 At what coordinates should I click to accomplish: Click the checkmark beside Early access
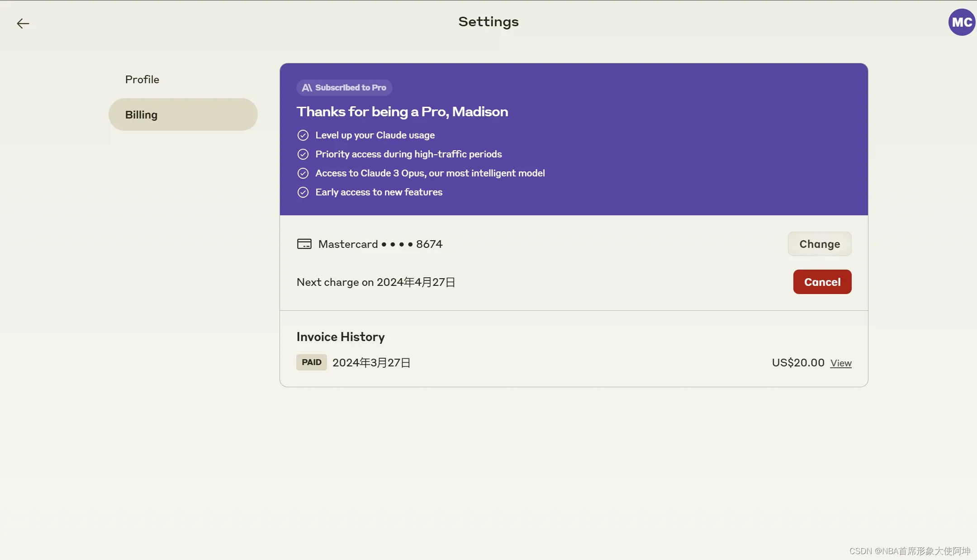pos(303,192)
